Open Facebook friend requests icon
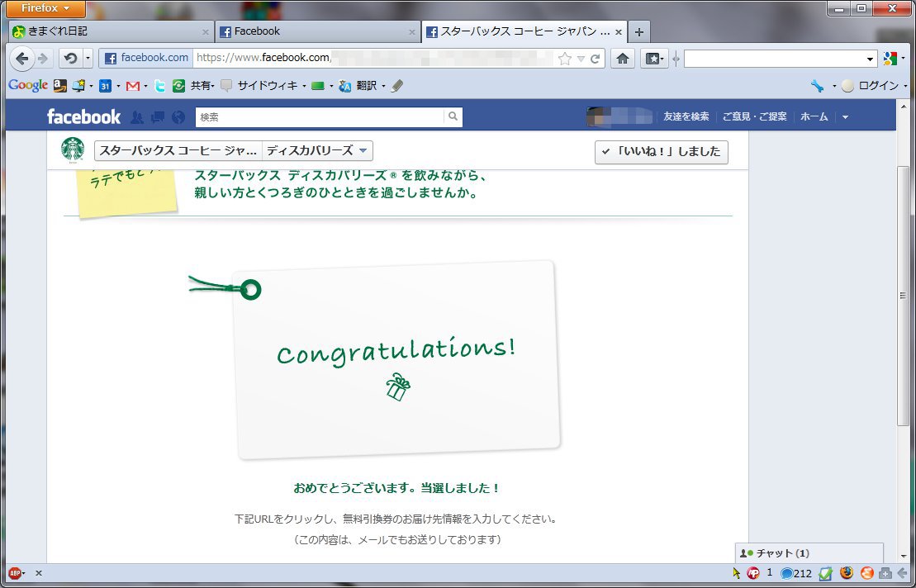The height and width of the screenshot is (588, 916). 137,117
